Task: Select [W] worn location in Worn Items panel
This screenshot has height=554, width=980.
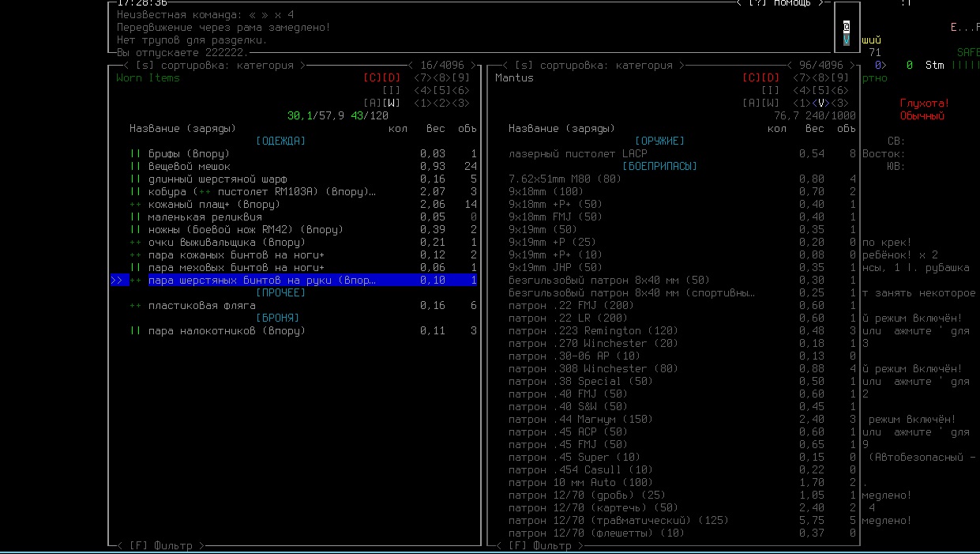Action: [x=392, y=104]
